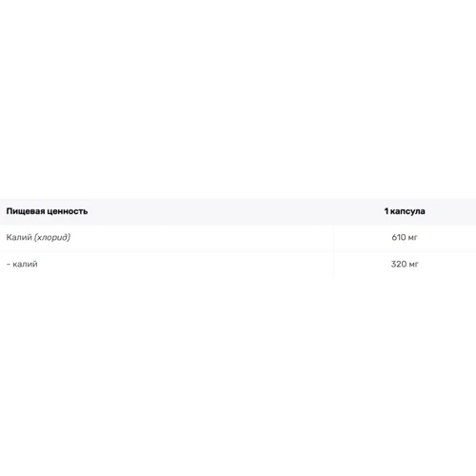Click the number "320" in the table
Viewport: 476px width, 476px height.
click(x=399, y=264)
